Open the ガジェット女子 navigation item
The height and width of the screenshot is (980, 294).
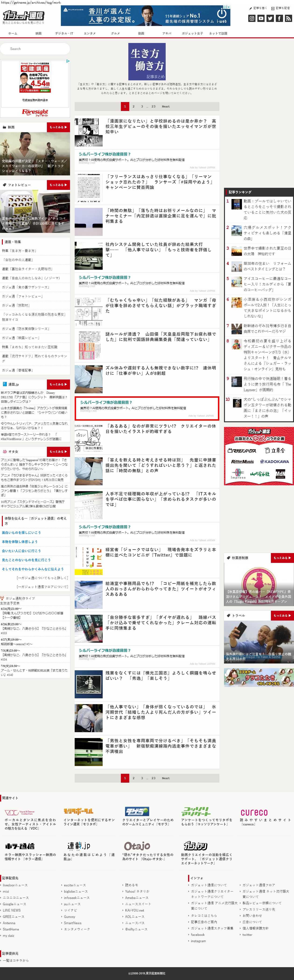pos(192,33)
